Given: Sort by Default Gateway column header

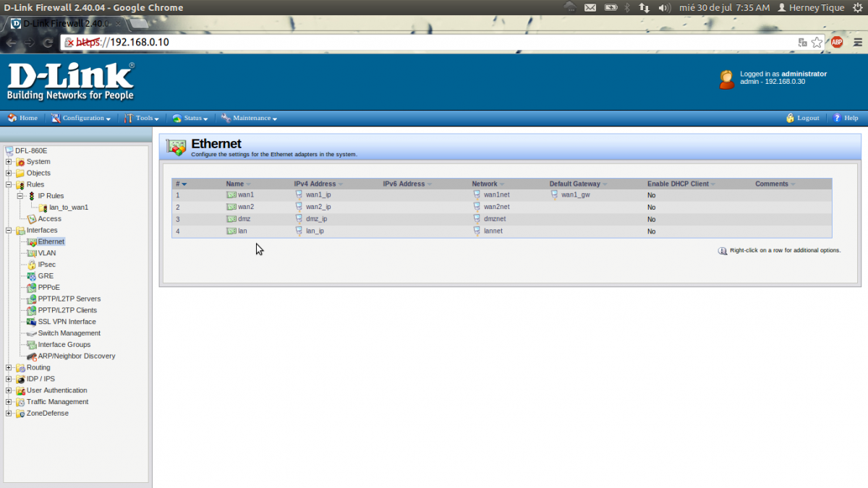Looking at the screenshot, I should click(579, 184).
